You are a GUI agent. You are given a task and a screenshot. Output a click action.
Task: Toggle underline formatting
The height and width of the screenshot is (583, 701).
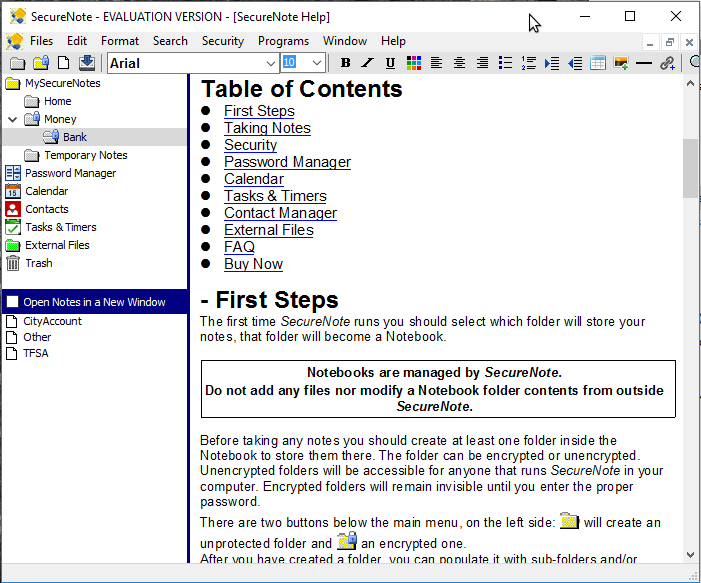390,63
